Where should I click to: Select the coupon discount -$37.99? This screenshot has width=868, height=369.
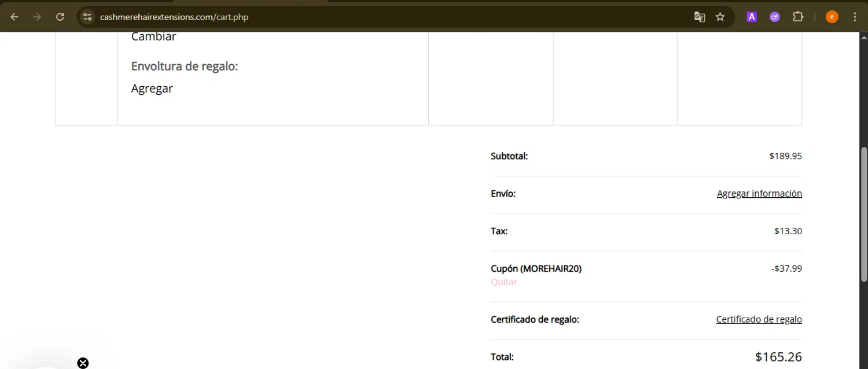click(x=786, y=269)
